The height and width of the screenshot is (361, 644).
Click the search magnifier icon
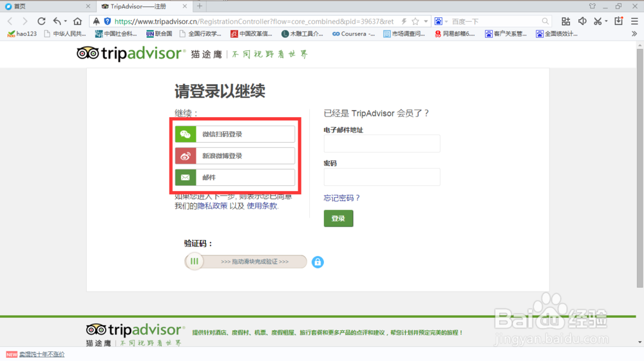(x=545, y=21)
